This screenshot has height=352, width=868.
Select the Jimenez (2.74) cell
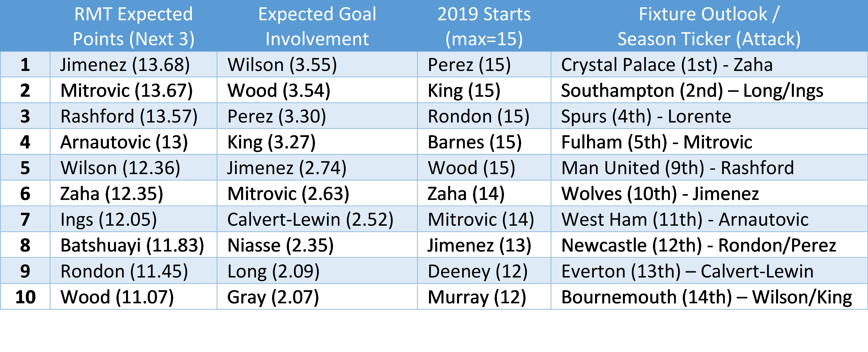point(287,168)
